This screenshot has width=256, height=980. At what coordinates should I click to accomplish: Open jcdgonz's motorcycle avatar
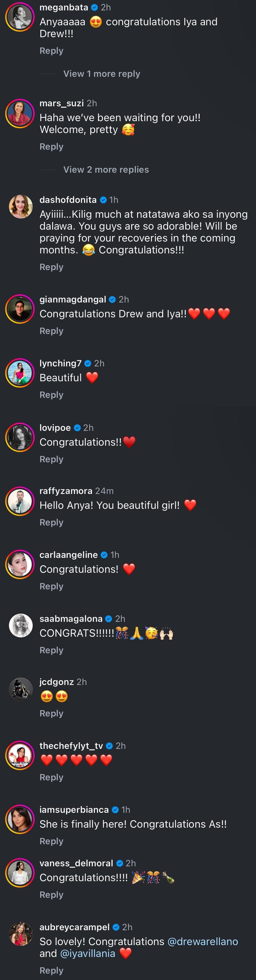pos(21,689)
